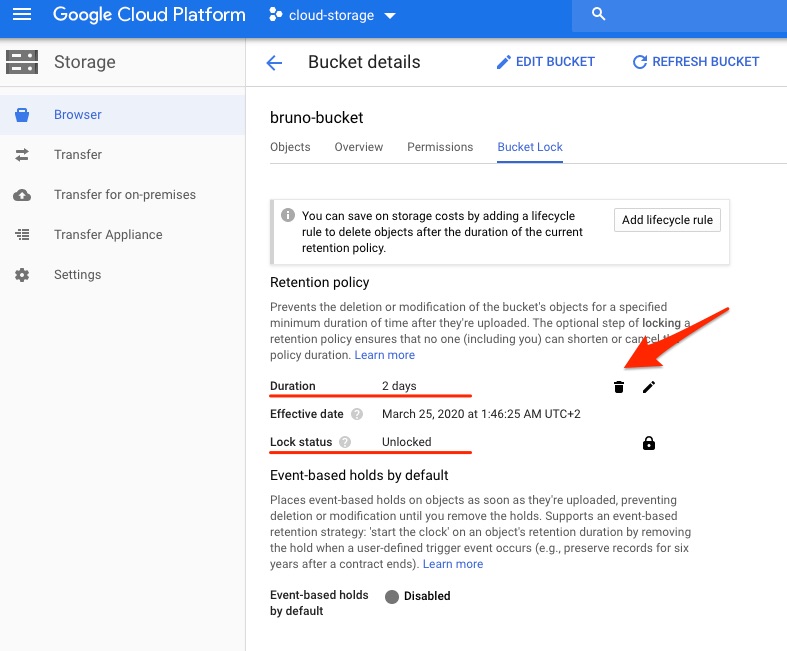
Task: Click the Add lifecycle rule button
Action: coord(667,220)
